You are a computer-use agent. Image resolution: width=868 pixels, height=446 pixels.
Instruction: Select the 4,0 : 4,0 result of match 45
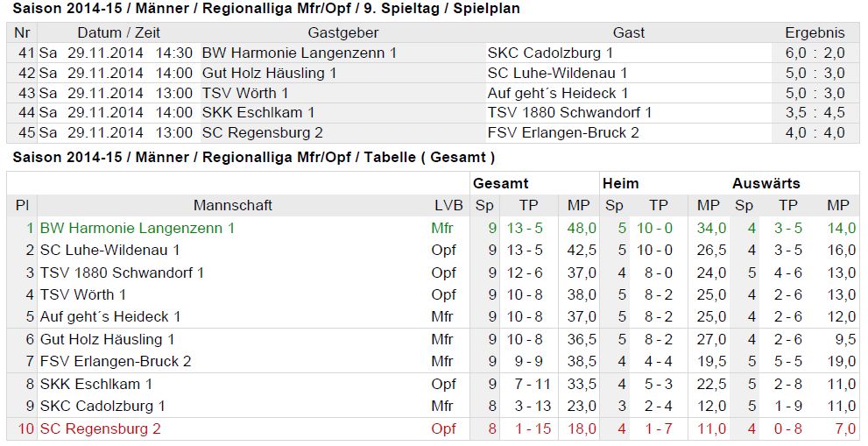coord(815,133)
